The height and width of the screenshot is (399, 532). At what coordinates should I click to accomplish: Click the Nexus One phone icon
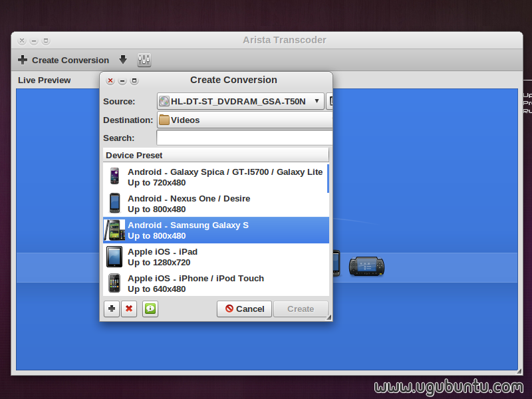(x=114, y=203)
